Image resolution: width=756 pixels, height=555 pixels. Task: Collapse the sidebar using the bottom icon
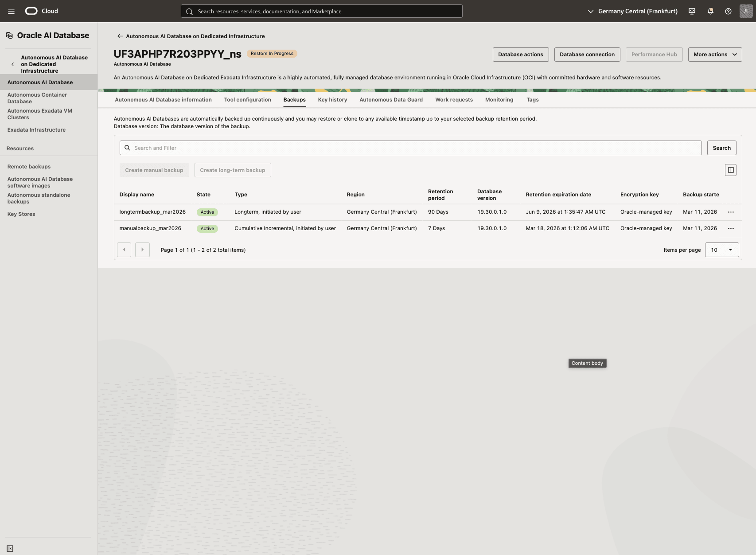pyautogui.click(x=10, y=549)
